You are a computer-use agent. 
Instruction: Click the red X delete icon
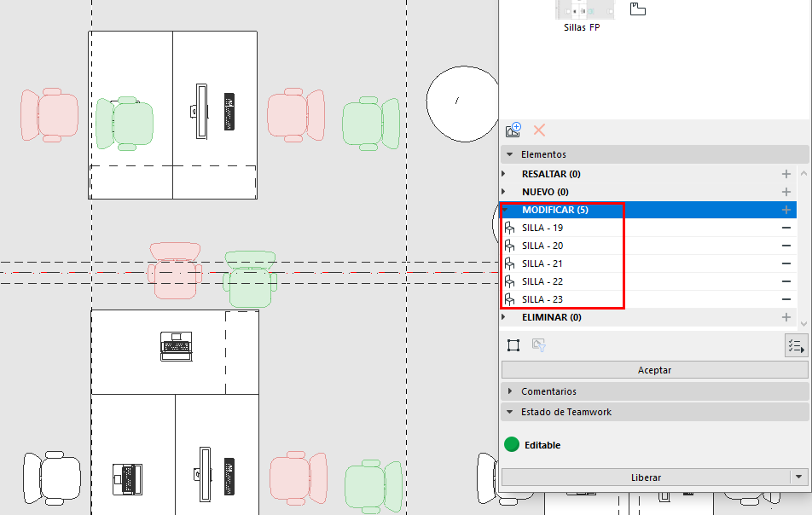click(539, 130)
